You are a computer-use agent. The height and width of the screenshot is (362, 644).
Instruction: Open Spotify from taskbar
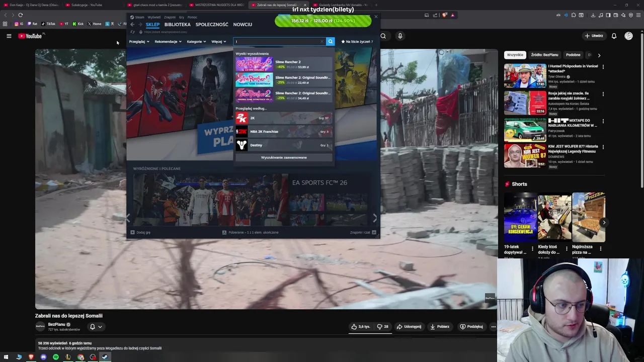pyautogui.click(x=55, y=357)
